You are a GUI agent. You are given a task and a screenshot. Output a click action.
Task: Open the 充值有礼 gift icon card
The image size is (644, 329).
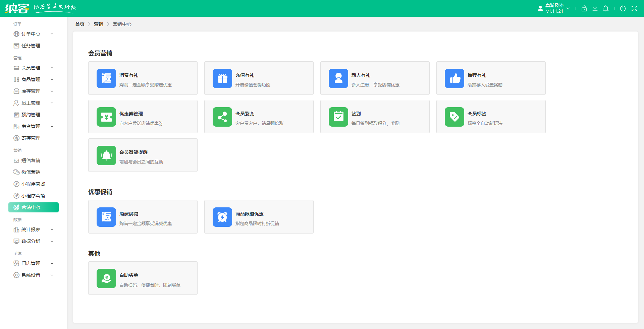222,78
